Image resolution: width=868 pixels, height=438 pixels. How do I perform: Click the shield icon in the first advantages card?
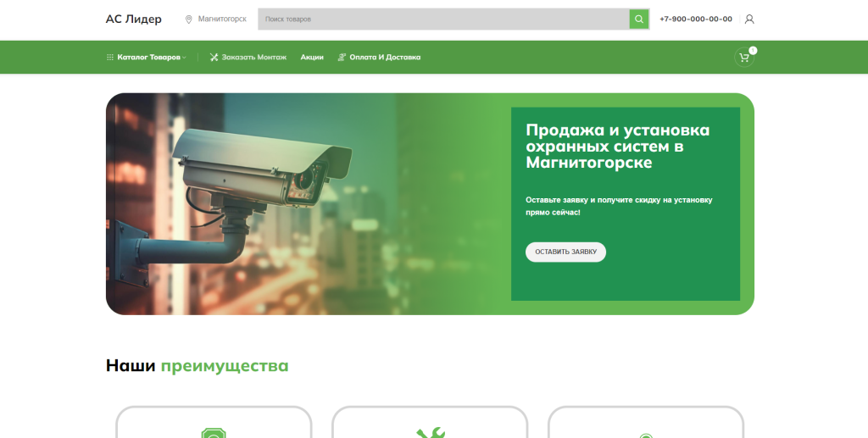pyautogui.click(x=214, y=433)
